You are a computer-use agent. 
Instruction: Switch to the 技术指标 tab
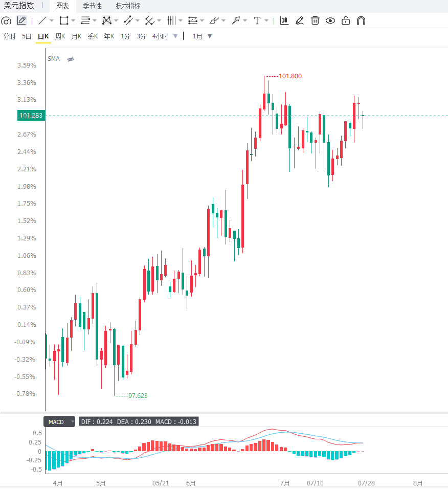tap(128, 6)
